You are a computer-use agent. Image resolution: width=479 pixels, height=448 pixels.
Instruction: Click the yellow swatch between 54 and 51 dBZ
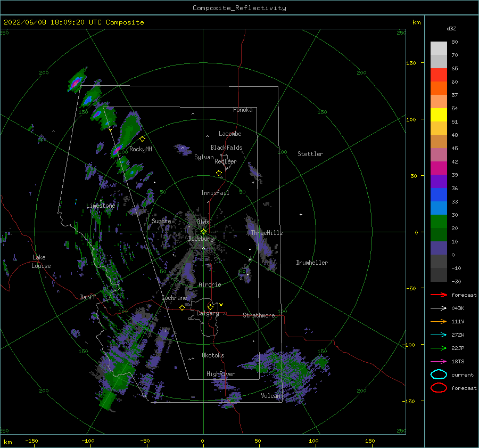coord(439,115)
